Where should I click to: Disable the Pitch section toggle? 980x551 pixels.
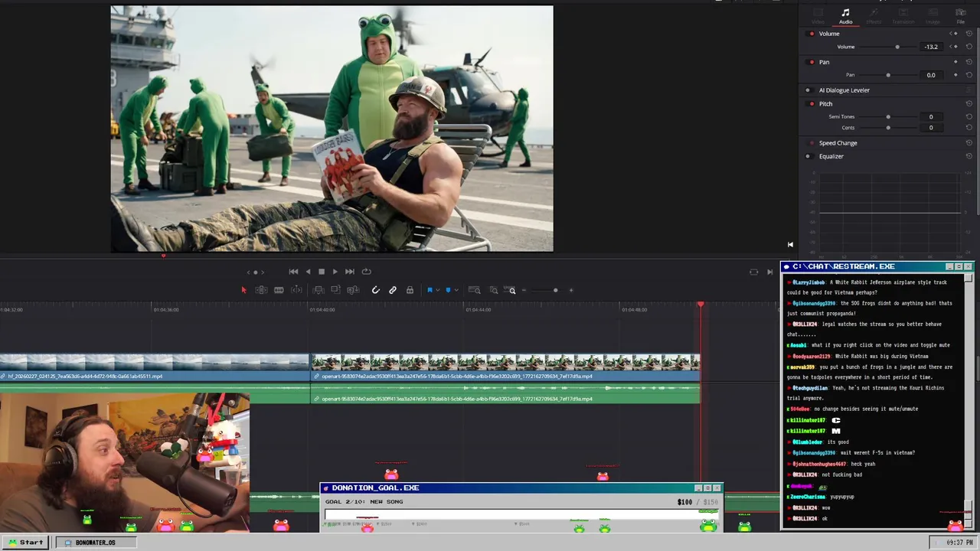811,104
